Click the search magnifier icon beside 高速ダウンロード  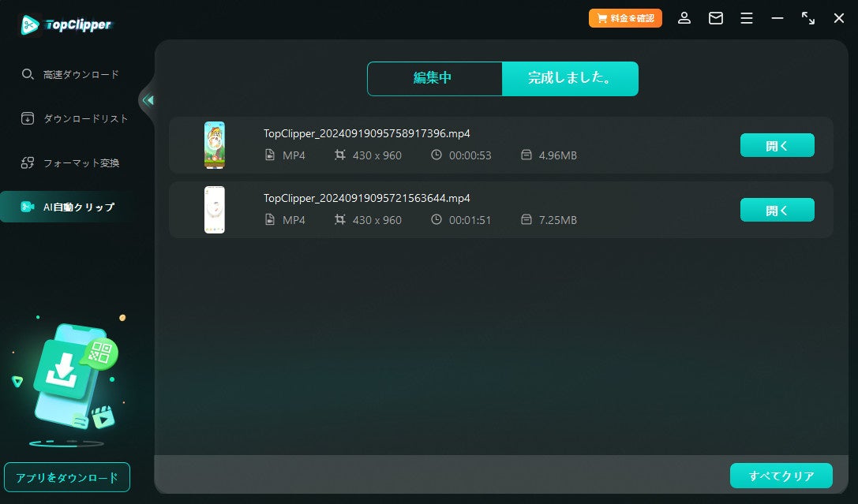[x=28, y=74]
